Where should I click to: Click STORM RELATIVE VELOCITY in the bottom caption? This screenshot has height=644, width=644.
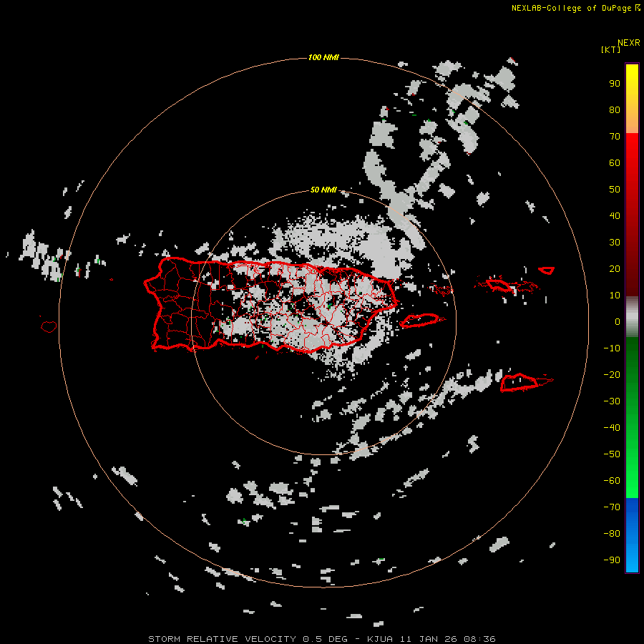point(222,639)
